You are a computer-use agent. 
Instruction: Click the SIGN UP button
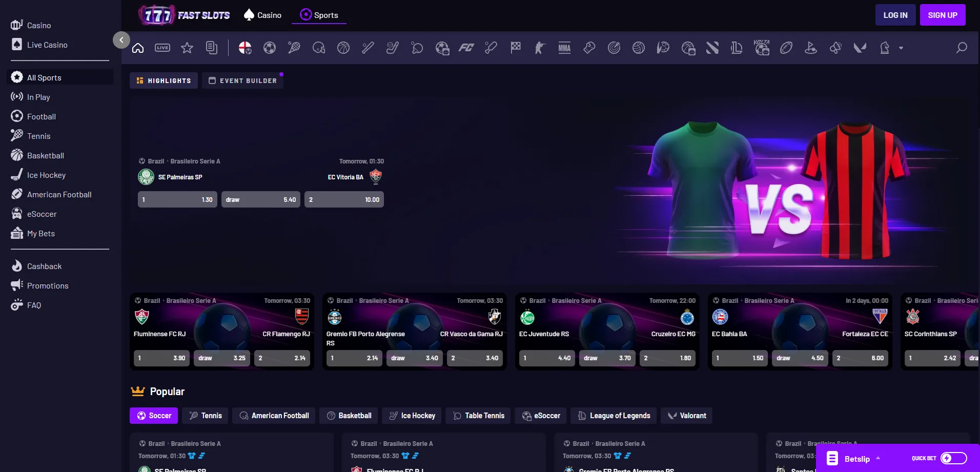[x=942, y=15]
